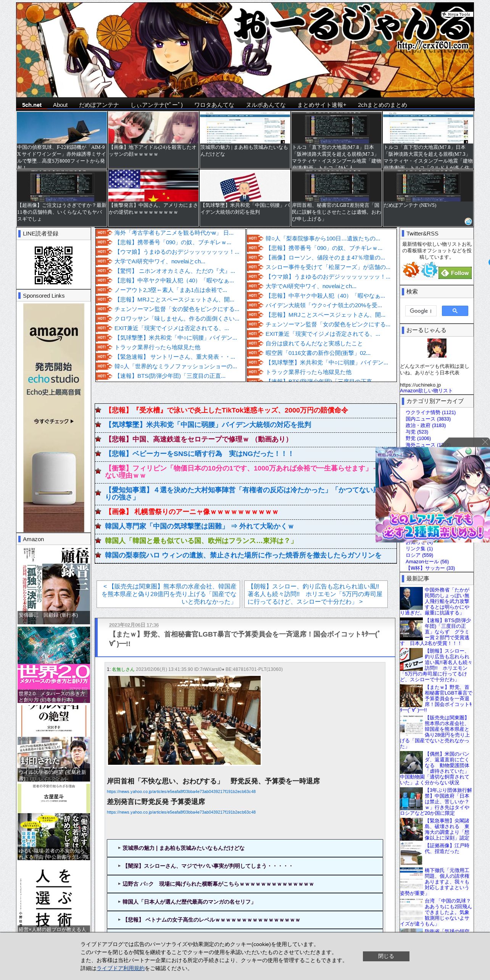Click the Twitter bird icon
Screen dimensions: 490x980
click(x=429, y=270)
